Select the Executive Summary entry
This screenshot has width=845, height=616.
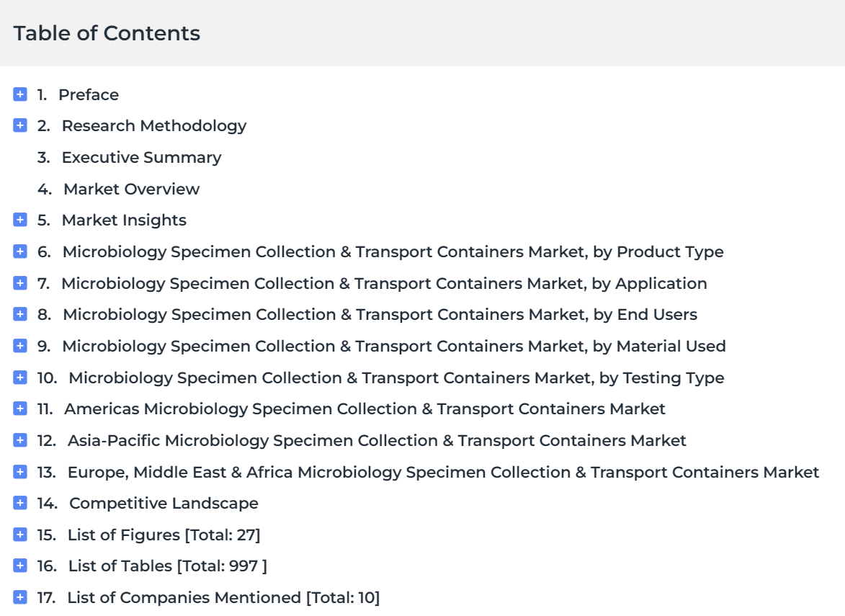pos(130,157)
